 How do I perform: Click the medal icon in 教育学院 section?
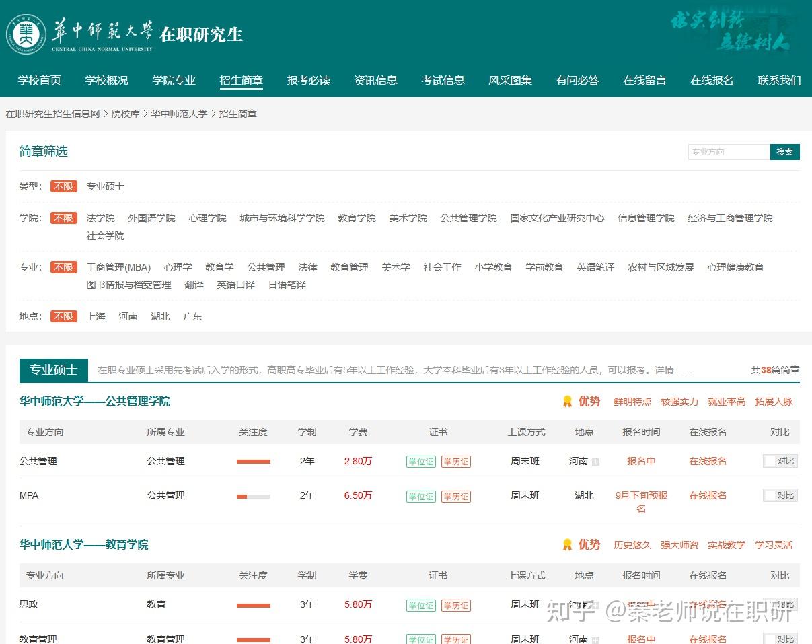(567, 545)
